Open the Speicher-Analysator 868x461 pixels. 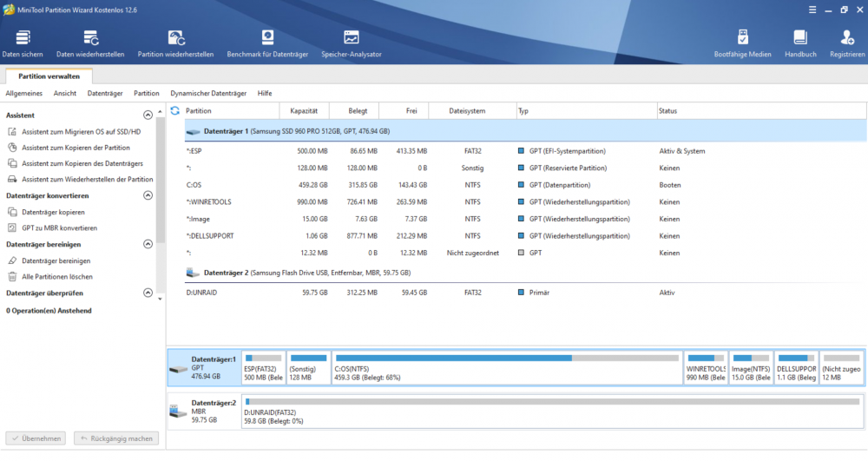point(352,43)
